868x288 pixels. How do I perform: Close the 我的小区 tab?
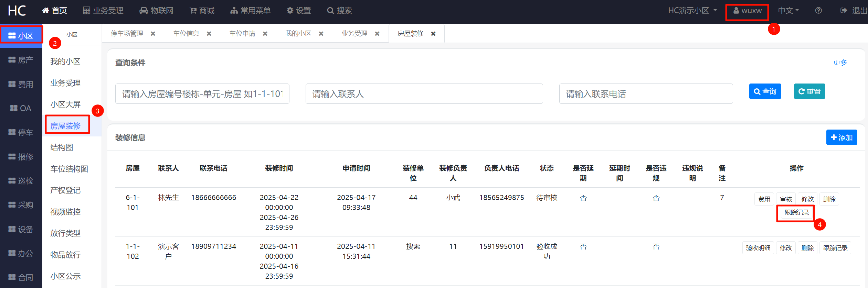pos(321,34)
